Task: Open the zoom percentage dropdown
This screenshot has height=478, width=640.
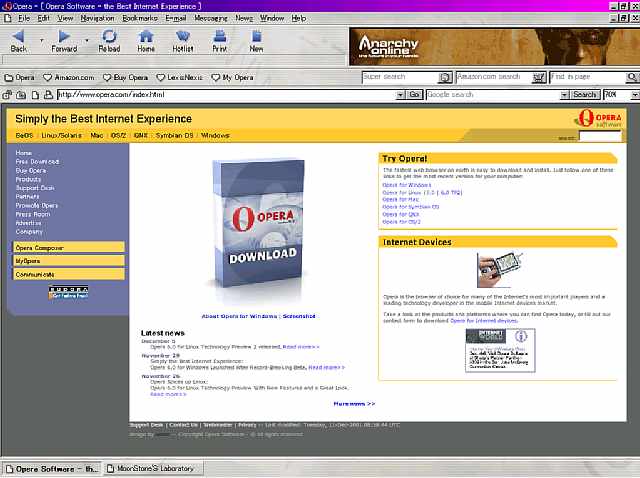Action: (x=635, y=95)
